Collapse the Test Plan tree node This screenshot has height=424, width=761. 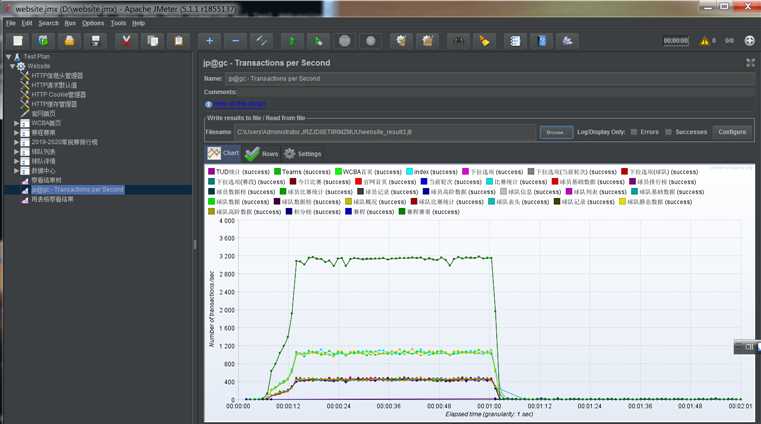[8, 57]
